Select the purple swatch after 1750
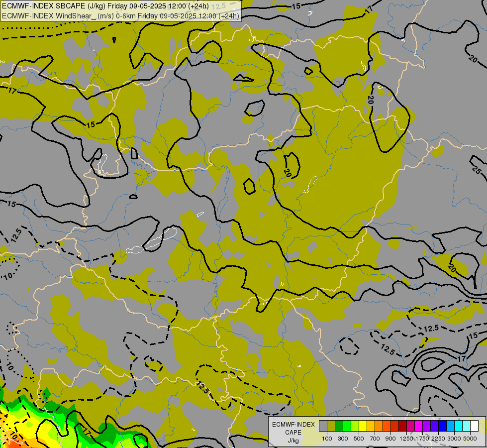This screenshot has height=448, width=487. (x=427, y=426)
